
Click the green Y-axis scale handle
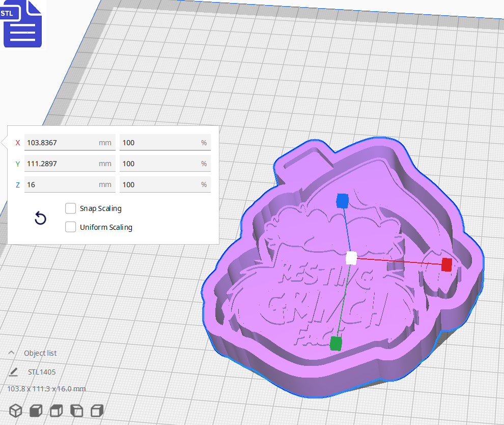tap(337, 343)
